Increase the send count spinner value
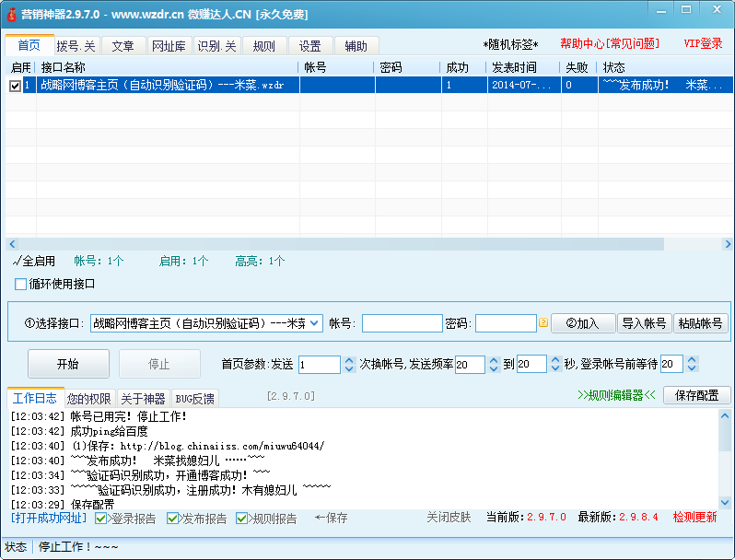 [x=349, y=360]
